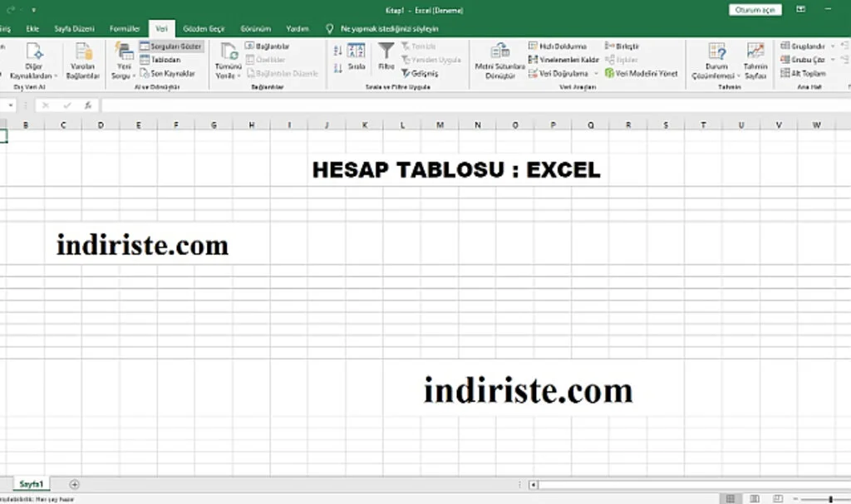
Task: Switch to Page Layout view
Action: tap(755, 498)
